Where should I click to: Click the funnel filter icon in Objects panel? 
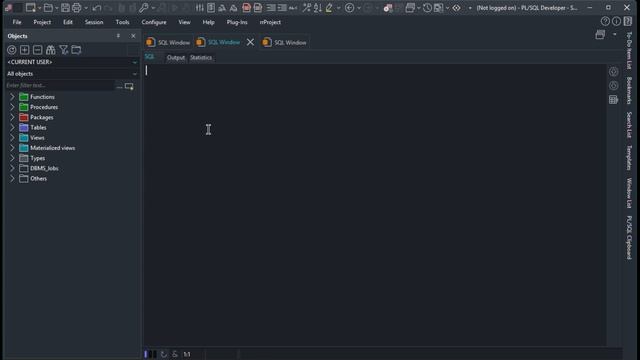click(64, 50)
